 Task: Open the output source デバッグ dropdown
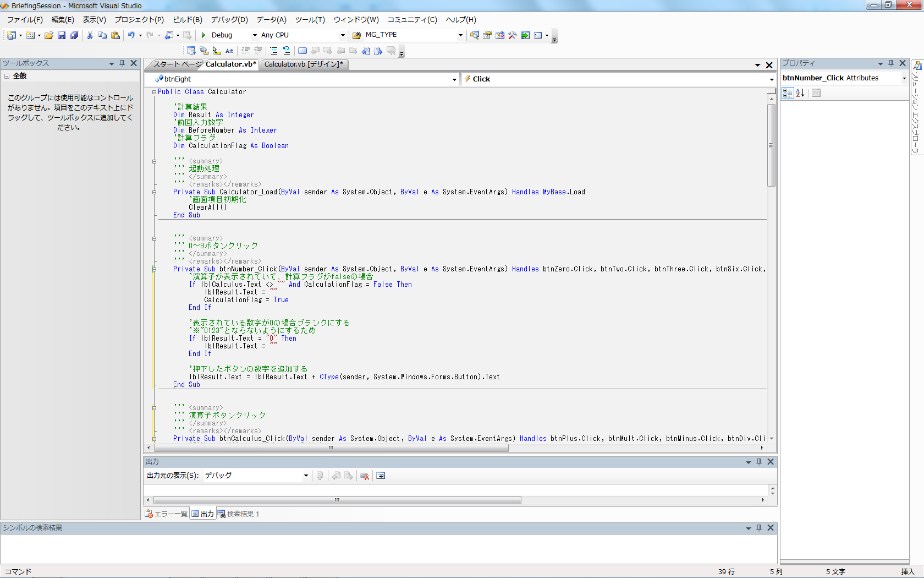click(306, 476)
